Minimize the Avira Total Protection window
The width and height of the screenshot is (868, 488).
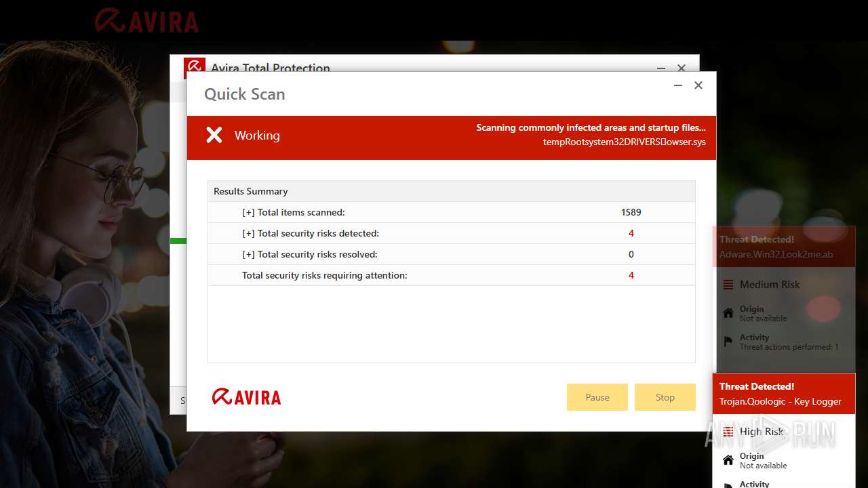click(x=661, y=68)
